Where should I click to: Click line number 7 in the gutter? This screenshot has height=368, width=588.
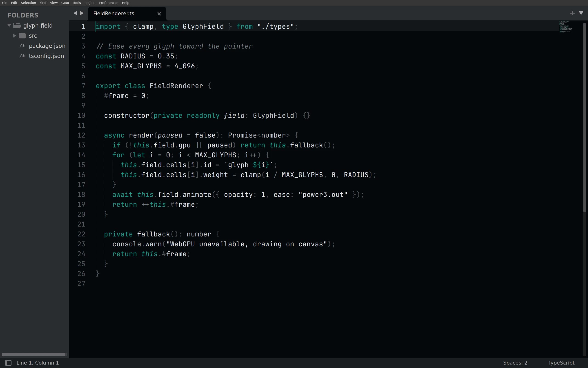coord(83,86)
